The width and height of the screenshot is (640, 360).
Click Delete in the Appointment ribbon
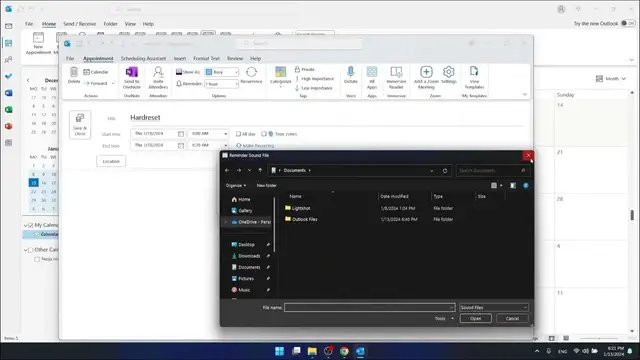[74, 76]
